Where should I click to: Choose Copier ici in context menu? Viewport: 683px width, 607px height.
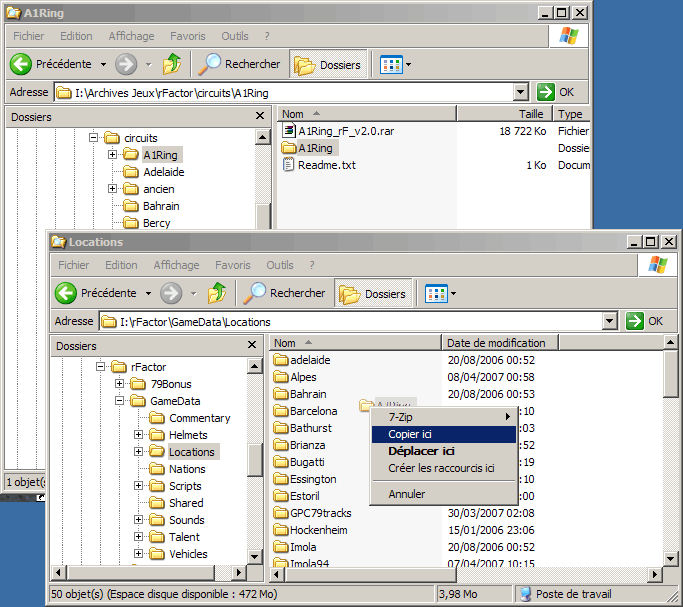pyautogui.click(x=443, y=434)
